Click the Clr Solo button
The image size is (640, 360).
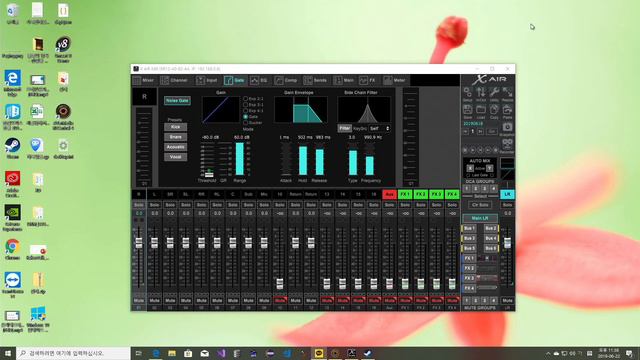point(480,205)
